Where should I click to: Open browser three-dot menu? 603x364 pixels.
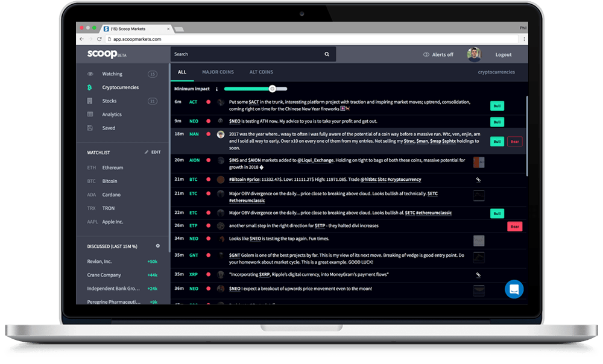(x=524, y=39)
